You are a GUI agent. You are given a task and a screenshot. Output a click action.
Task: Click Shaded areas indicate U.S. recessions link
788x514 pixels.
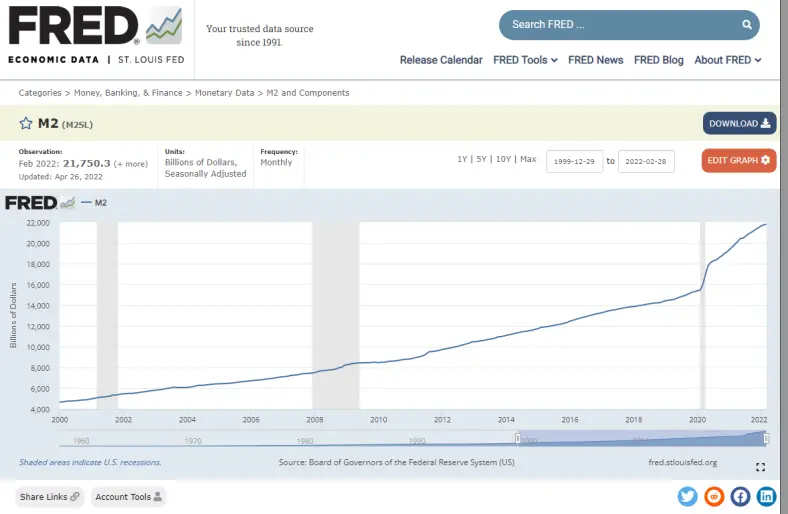pos(90,462)
